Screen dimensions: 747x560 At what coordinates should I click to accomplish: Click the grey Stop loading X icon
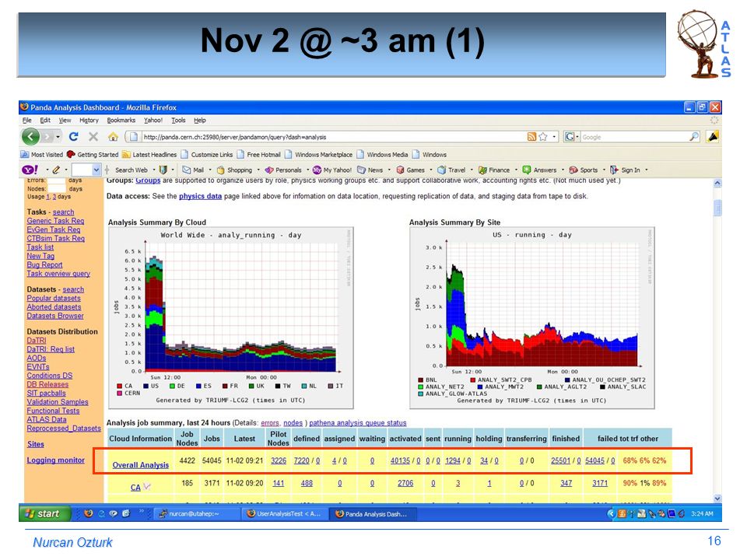click(93, 137)
